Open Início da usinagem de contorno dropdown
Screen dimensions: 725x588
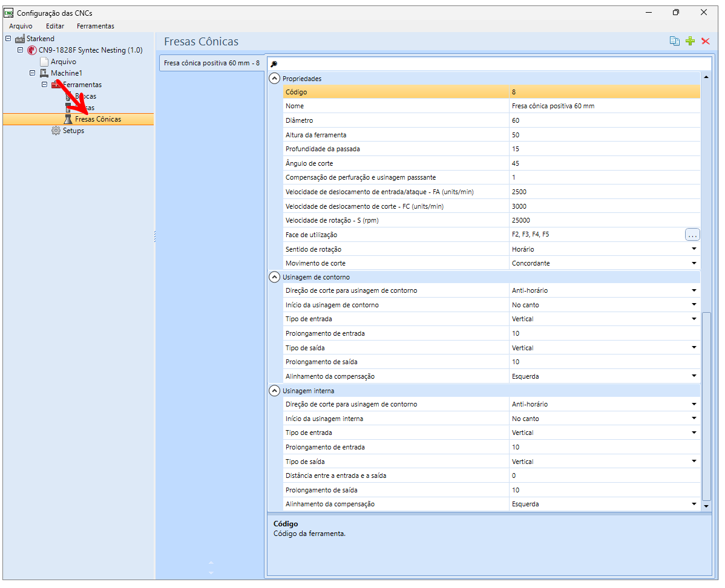point(694,305)
